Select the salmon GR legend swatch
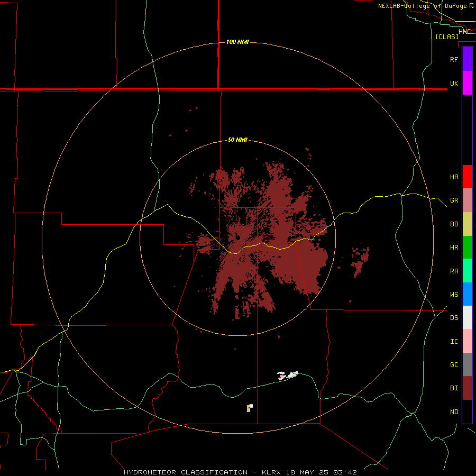476x476 pixels. pos(467,200)
